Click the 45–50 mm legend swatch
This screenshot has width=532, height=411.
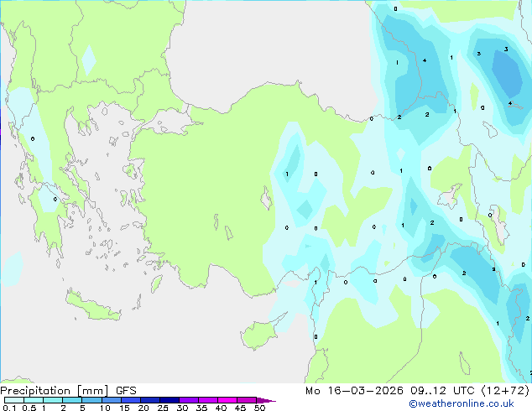click(247, 400)
